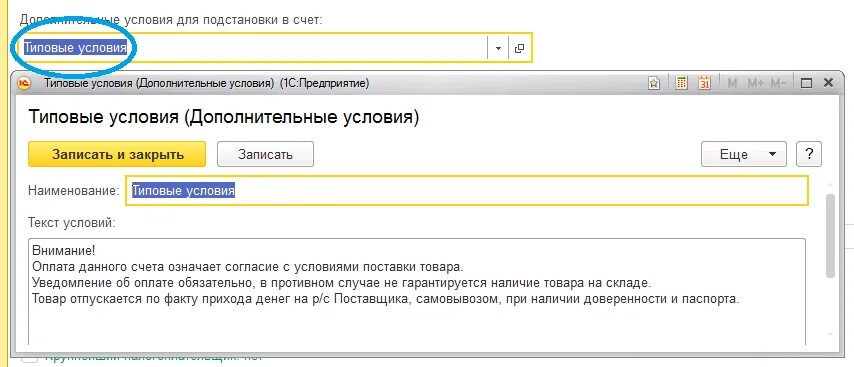Open the selected item via open-form icon

coord(519,48)
